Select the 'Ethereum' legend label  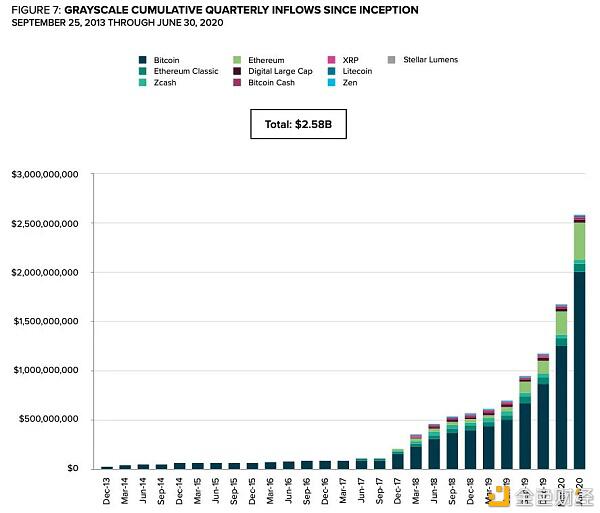[266, 60]
